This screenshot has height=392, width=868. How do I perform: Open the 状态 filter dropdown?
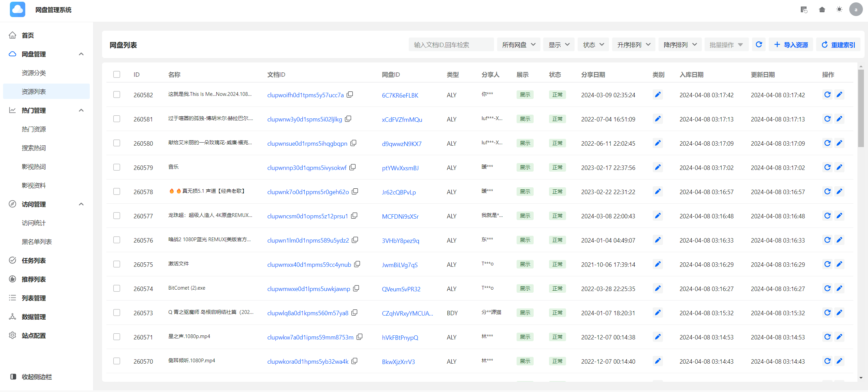coord(593,45)
